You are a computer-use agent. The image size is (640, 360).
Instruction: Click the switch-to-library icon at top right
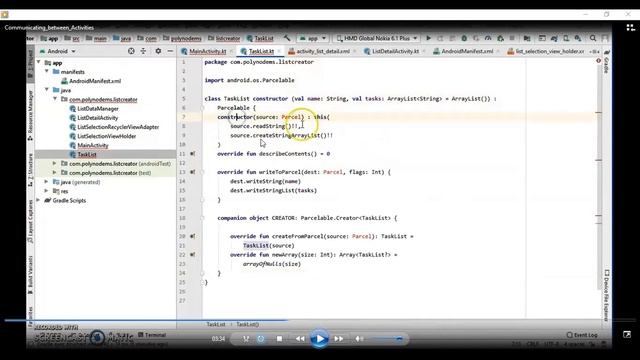coord(630,27)
